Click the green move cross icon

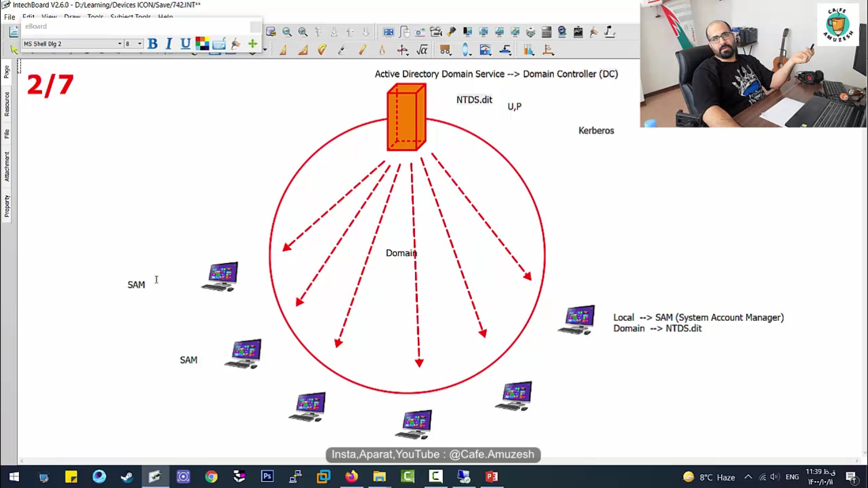(253, 44)
